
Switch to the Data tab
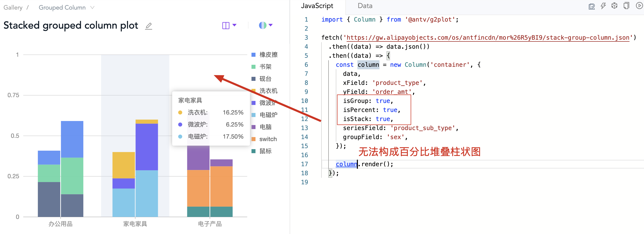pyautogui.click(x=364, y=6)
